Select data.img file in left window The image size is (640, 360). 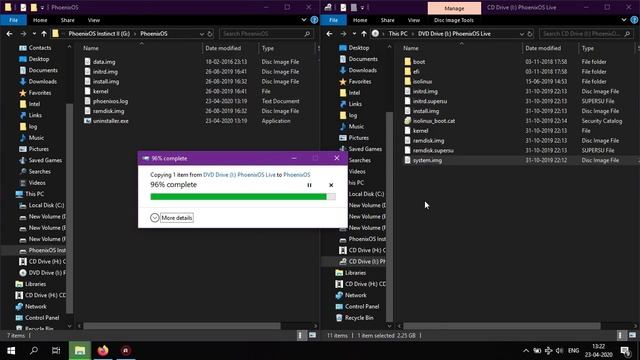[104, 62]
